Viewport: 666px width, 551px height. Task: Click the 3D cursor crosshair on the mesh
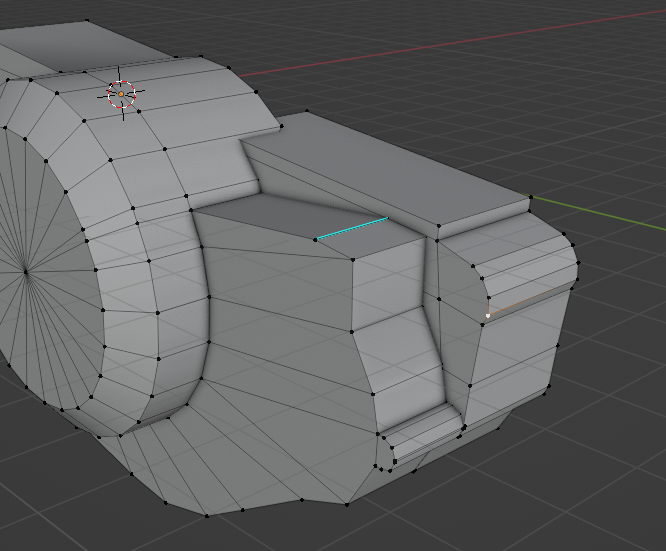[x=121, y=94]
